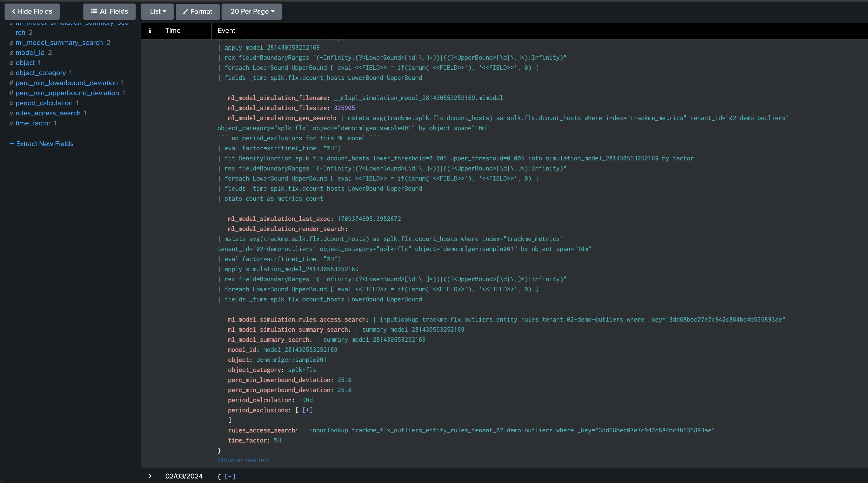Open the List view dropdown

click(x=157, y=11)
